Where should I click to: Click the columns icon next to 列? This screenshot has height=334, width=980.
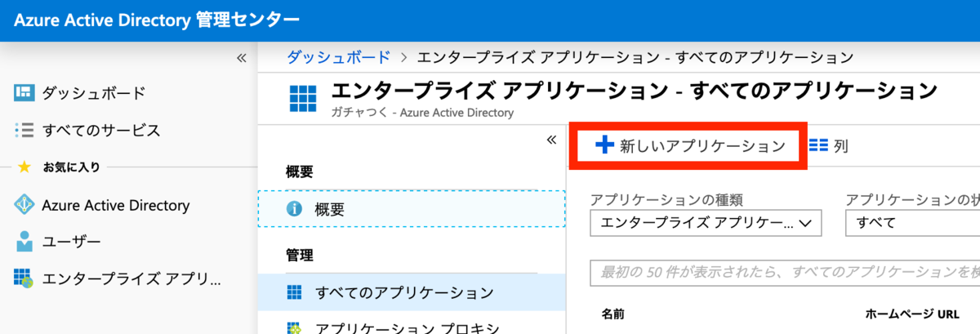click(818, 146)
